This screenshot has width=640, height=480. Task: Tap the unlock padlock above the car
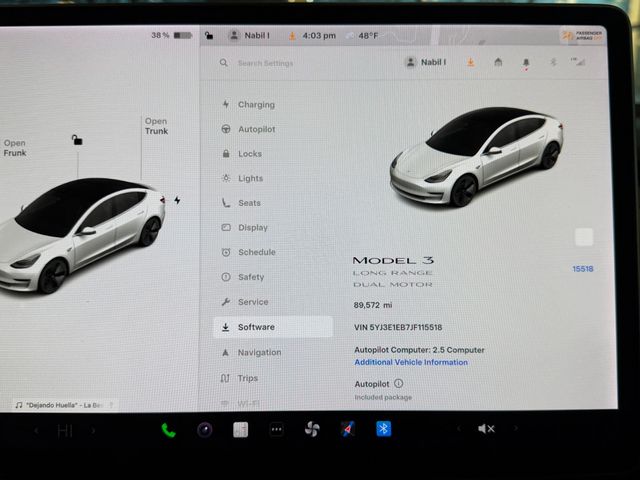(x=77, y=140)
